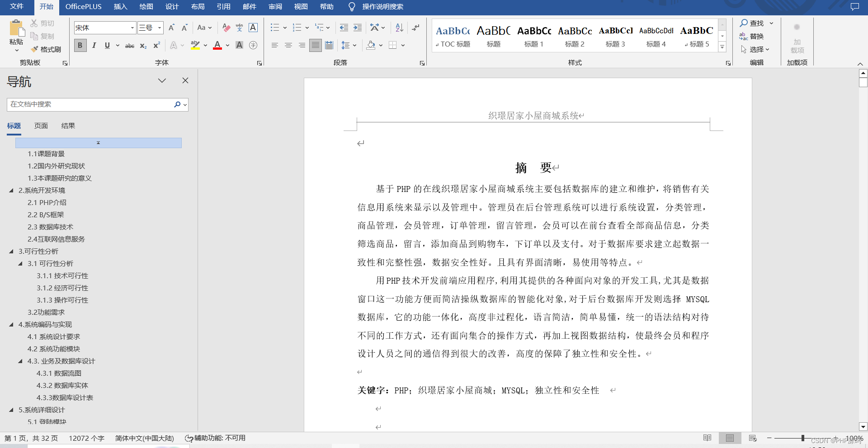This screenshot has height=448, width=868.
Task: Click the clear formatting eraser icon
Action: coord(226,28)
